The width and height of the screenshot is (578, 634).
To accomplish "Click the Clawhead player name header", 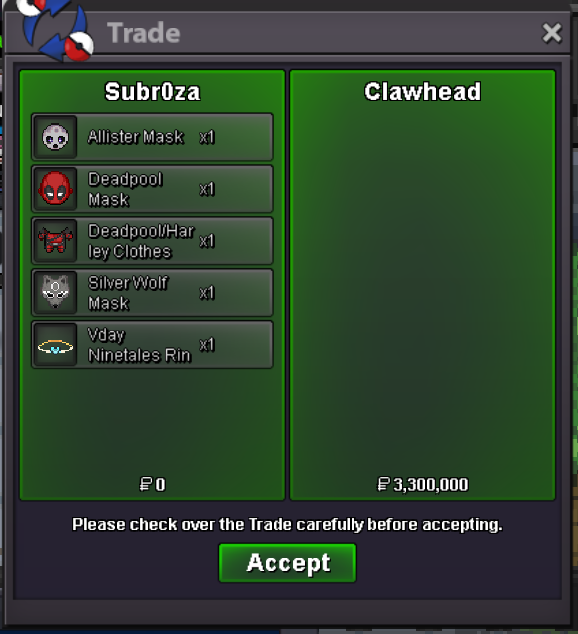I will 423,91.
